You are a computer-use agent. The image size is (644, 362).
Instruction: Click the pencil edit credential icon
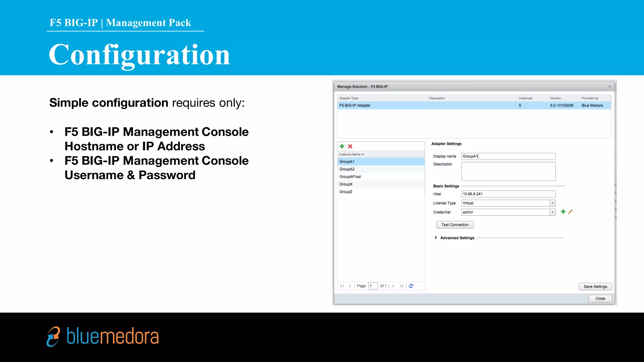pos(570,212)
